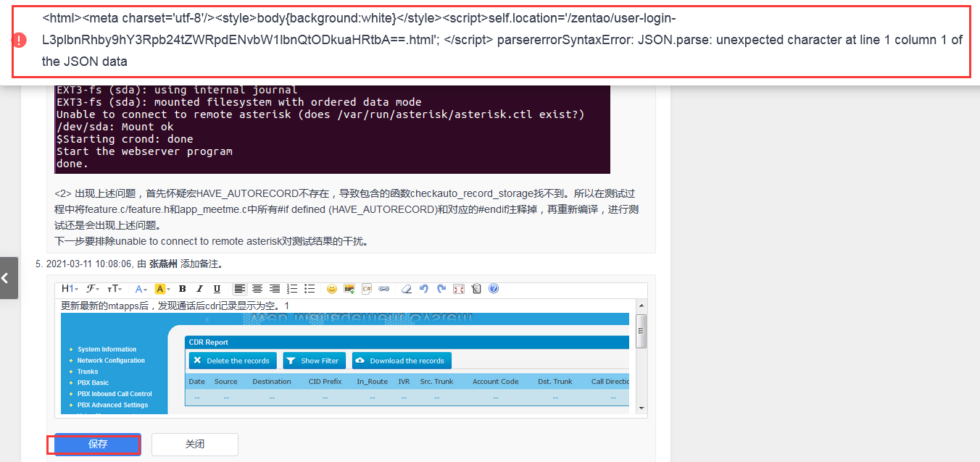Screen dimensions: 980x462
Task: Toggle bold formatting in editor
Action: coord(183,289)
